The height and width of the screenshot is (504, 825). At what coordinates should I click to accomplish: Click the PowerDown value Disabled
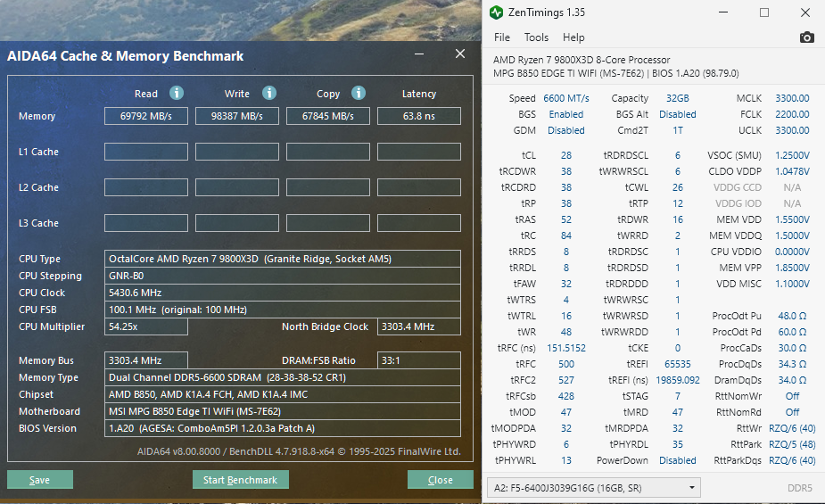pyautogui.click(x=678, y=460)
